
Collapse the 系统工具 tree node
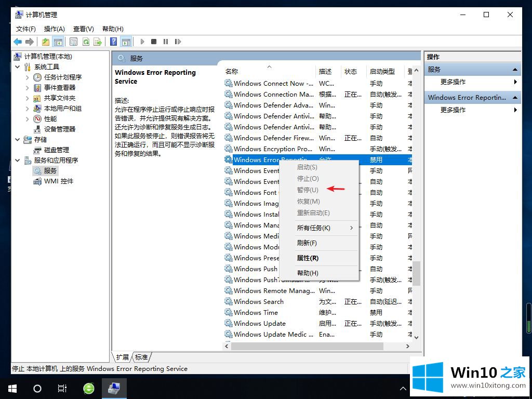18,67
